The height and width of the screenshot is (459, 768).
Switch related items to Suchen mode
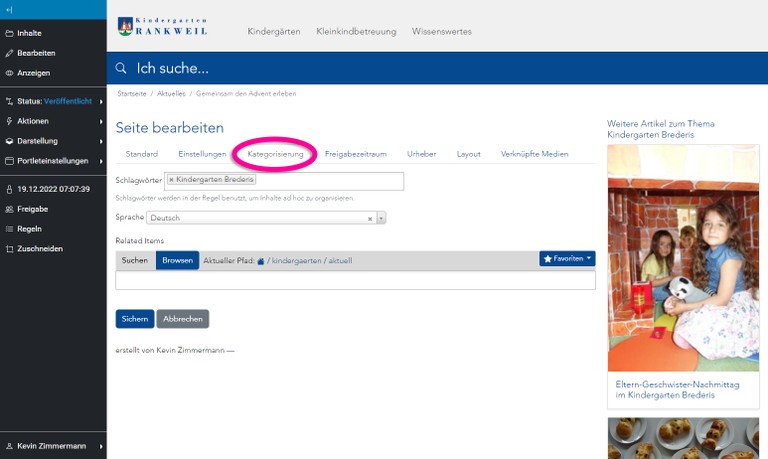point(135,261)
